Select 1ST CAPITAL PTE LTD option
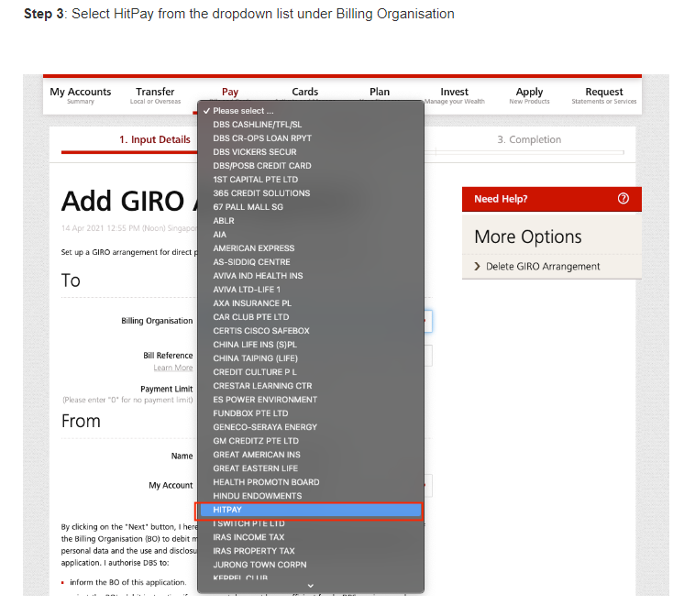The image size is (695, 616). (x=311, y=180)
